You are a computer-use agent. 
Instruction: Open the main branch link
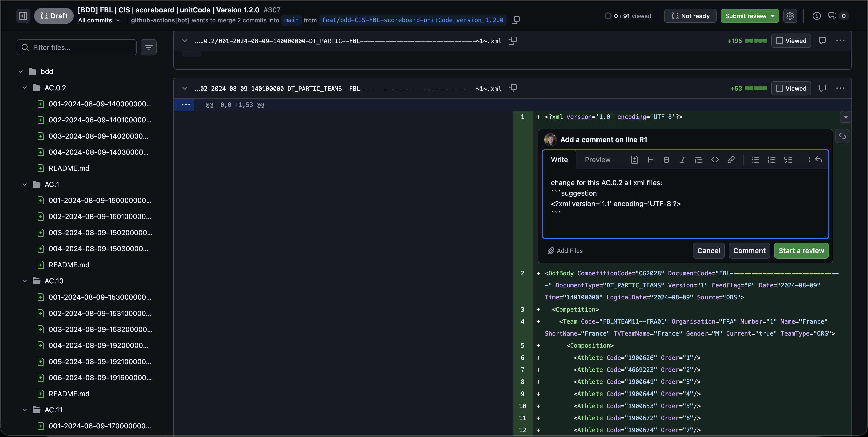[291, 20]
